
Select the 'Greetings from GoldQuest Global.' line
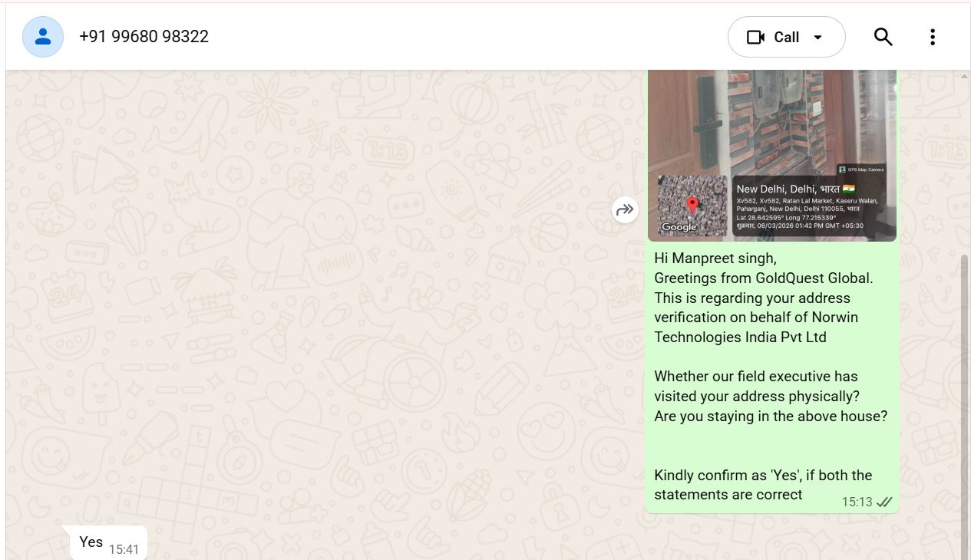(x=764, y=278)
